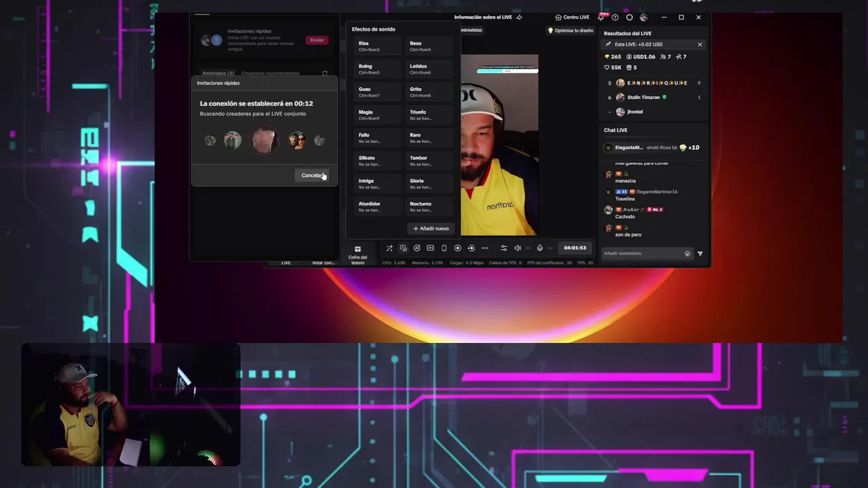Play the Triunfo sound effect
The image size is (868, 488).
click(429, 115)
